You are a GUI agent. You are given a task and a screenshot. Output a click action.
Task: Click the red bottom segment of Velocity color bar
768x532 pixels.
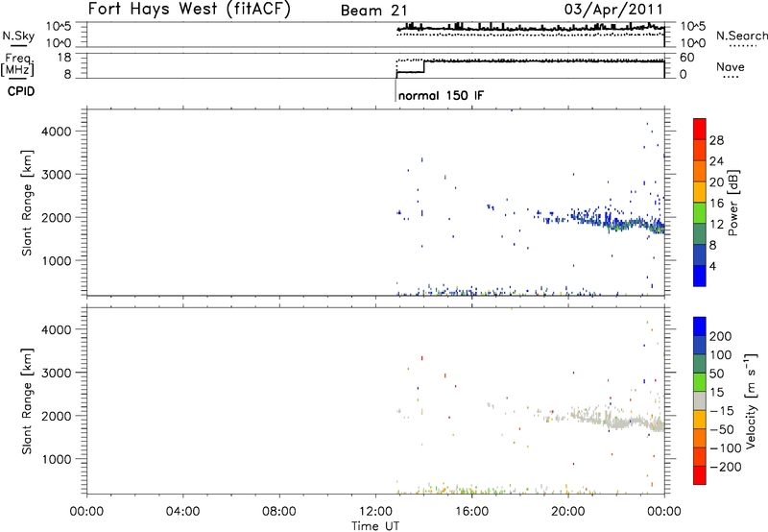(x=700, y=475)
